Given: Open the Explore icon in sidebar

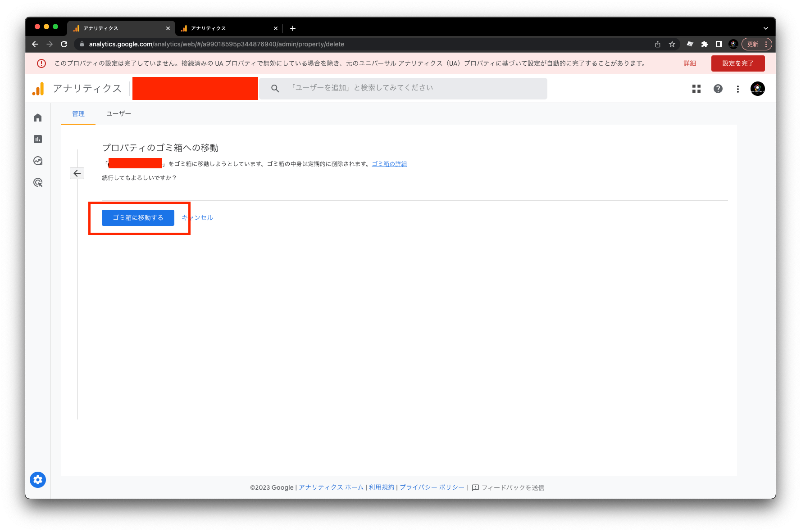Looking at the screenshot, I should (x=38, y=161).
